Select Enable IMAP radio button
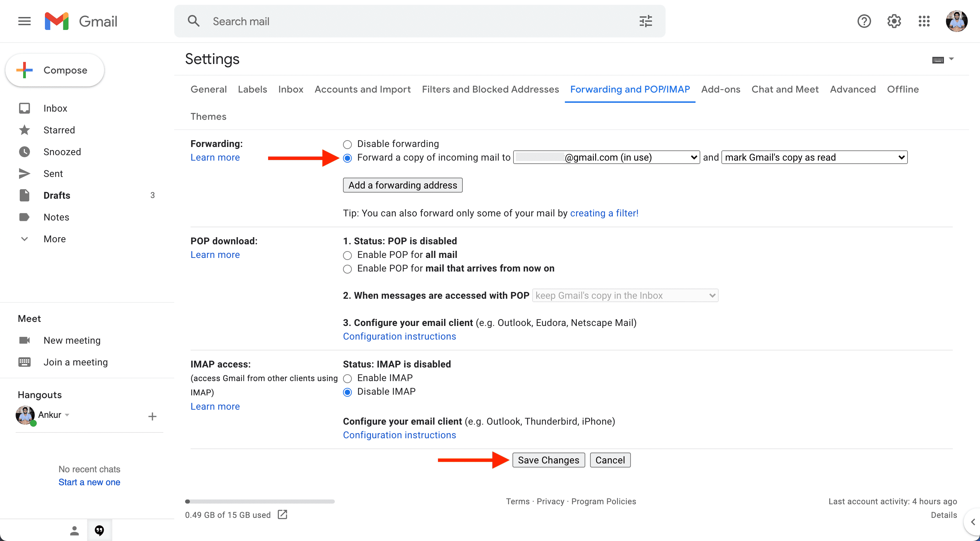The height and width of the screenshot is (541, 980). pyautogui.click(x=347, y=379)
